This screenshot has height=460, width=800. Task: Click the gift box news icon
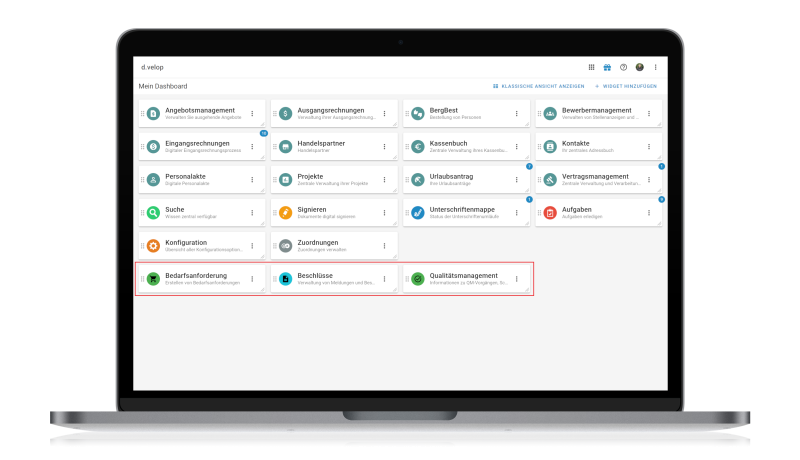tap(607, 67)
